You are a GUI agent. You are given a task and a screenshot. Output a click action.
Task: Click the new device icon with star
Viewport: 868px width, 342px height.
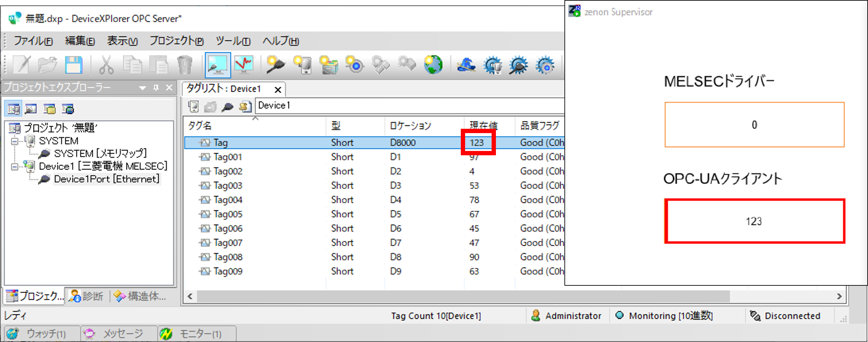[302, 65]
